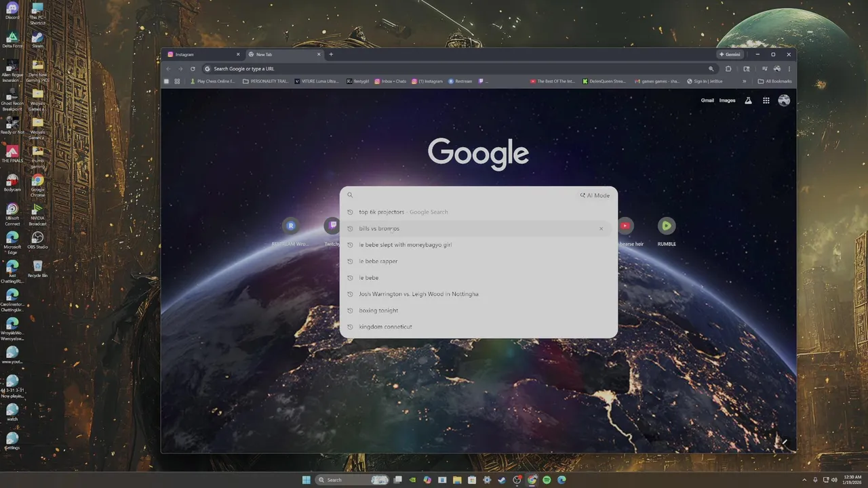Open Google apps grid icon
Viewport: 868px width, 488px height.
(x=766, y=100)
